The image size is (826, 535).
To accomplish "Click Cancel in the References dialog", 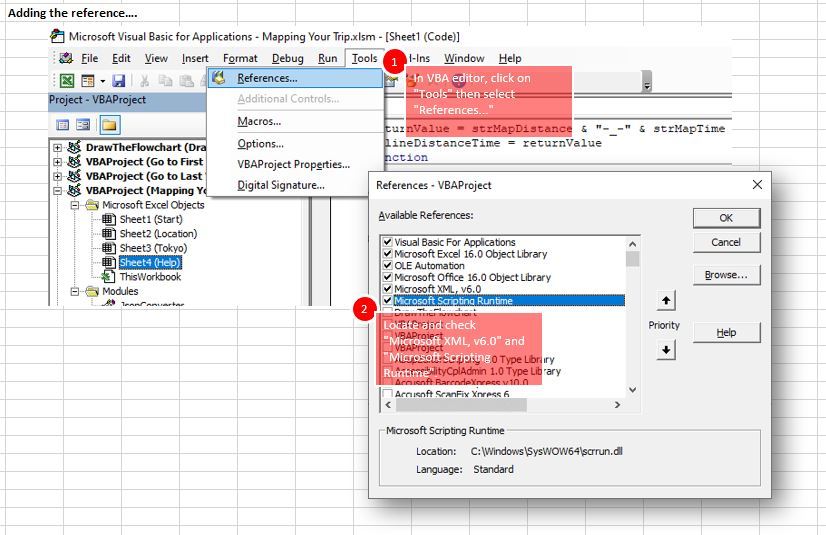I will (726, 242).
